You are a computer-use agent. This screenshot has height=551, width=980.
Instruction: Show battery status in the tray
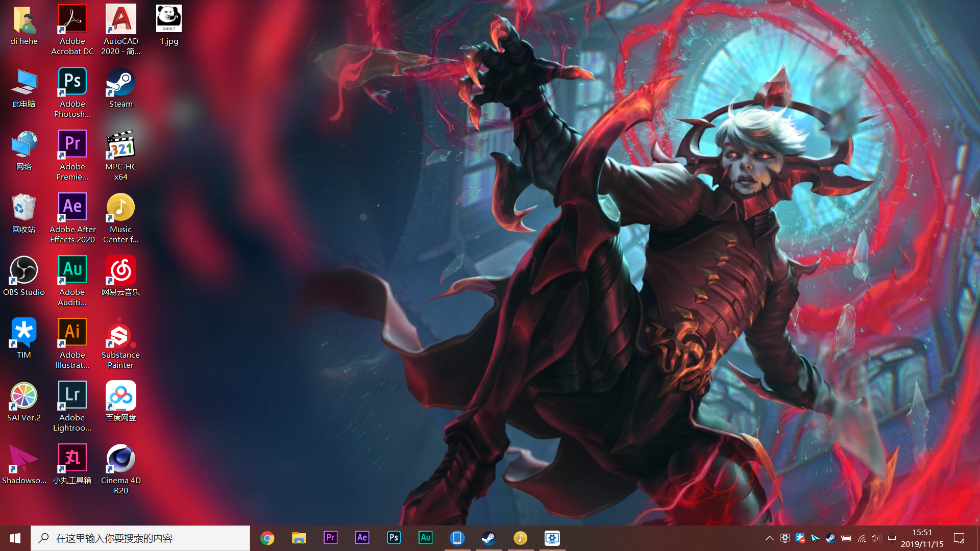pos(846,538)
